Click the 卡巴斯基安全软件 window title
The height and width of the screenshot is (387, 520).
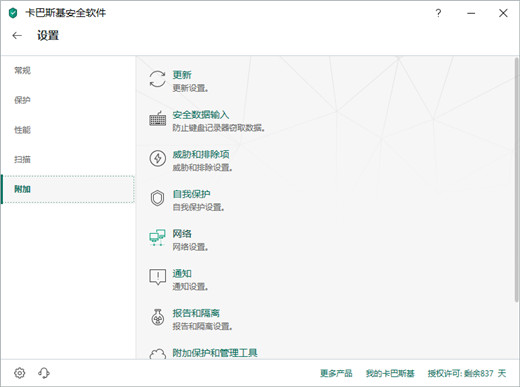[66, 13]
